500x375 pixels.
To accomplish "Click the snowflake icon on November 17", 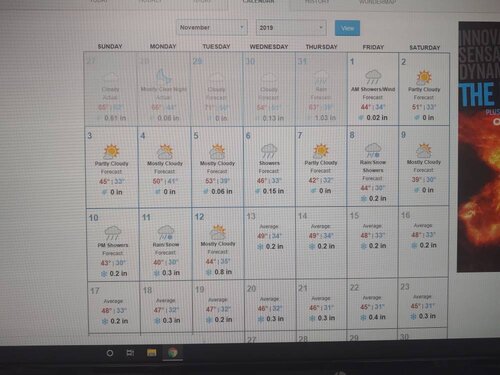I will click(x=105, y=321).
